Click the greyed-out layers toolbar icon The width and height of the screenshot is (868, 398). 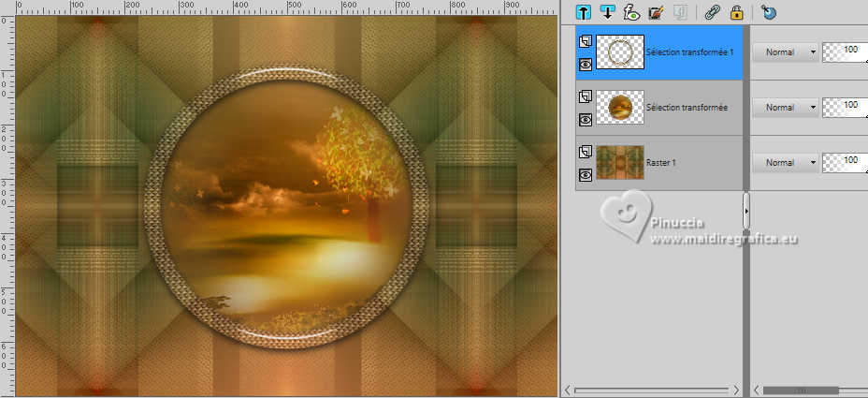pyautogui.click(x=680, y=12)
